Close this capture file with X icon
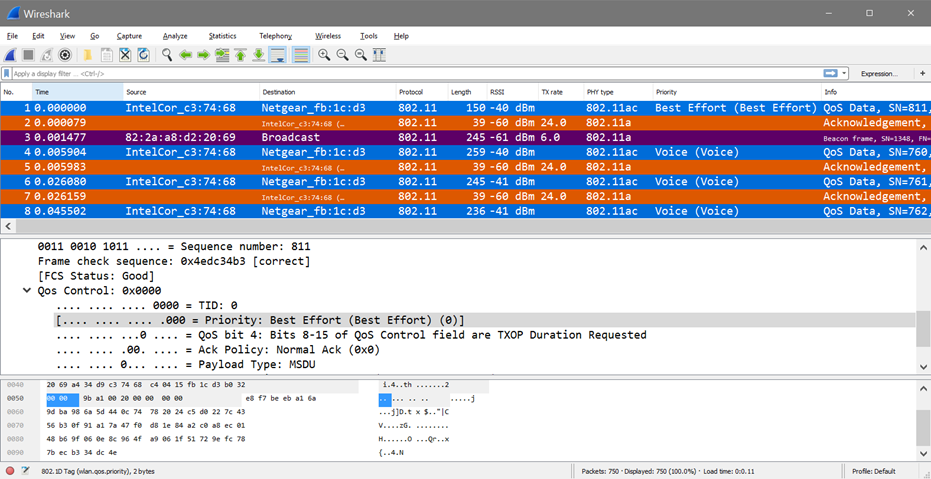This screenshot has width=931, height=479. point(125,55)
